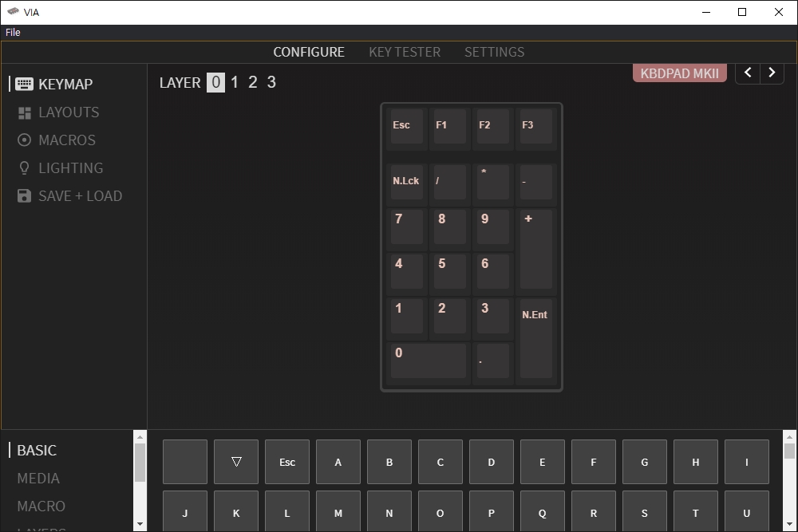Click the KBDPAD MKII keyboard badge
This screenshot has height=532, width=798.
click(679, 73)
